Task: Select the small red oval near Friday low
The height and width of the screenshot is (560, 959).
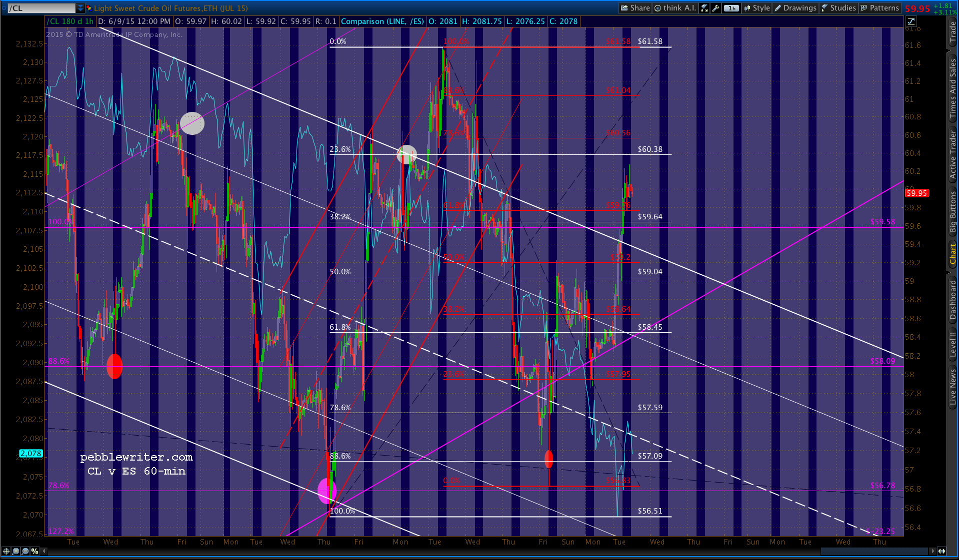Action: click(548, 459)
